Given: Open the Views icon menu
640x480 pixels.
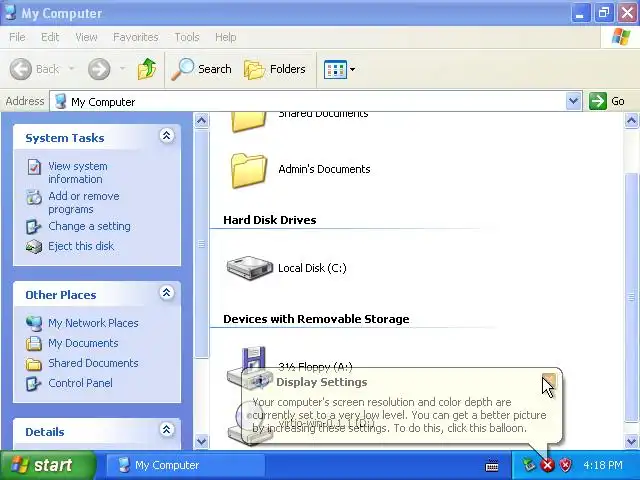Looking at the screenshot, I should pyautogui.click(x=339, y=69).
